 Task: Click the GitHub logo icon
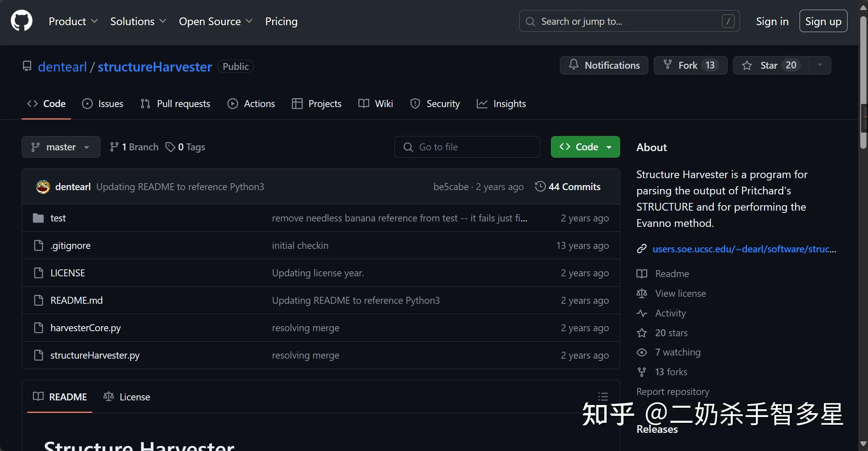pos(22,21)
